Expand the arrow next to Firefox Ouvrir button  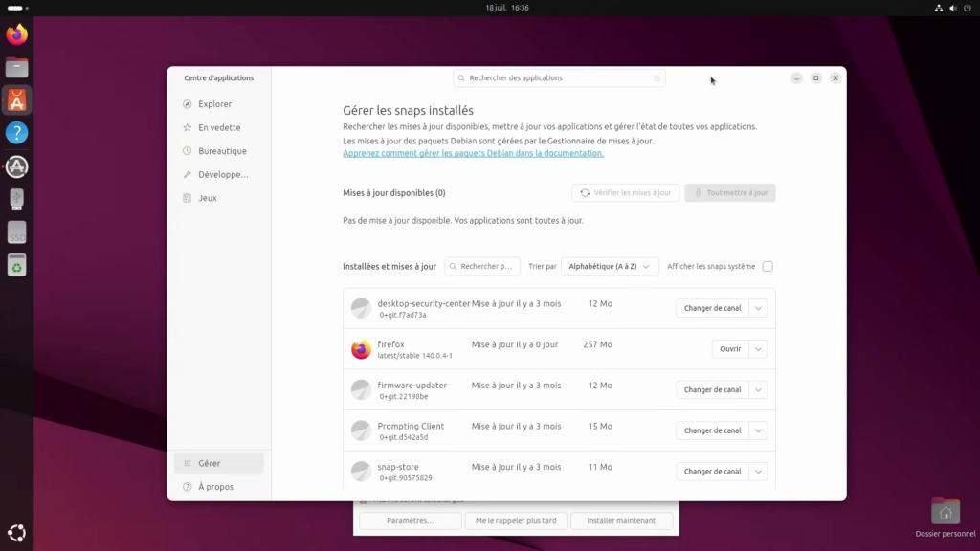(758, 349)
